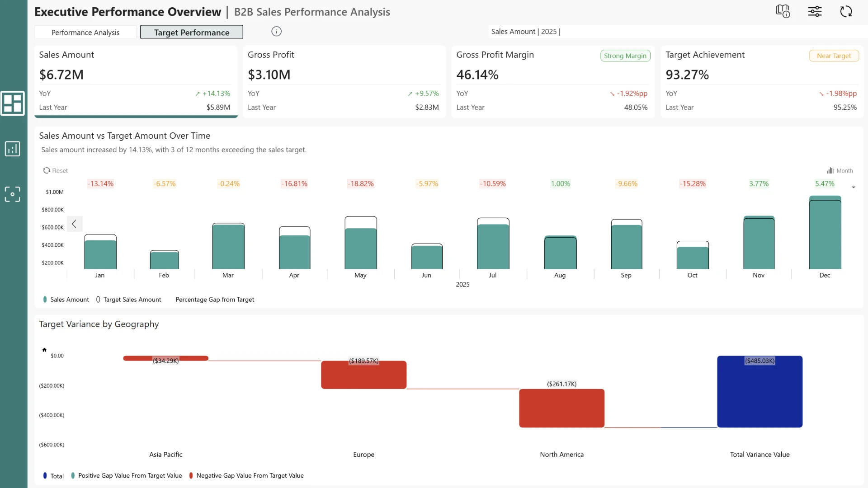Click the North America variance bar
Viewport: 868px width, 488px height.
[x=562, y=408]
